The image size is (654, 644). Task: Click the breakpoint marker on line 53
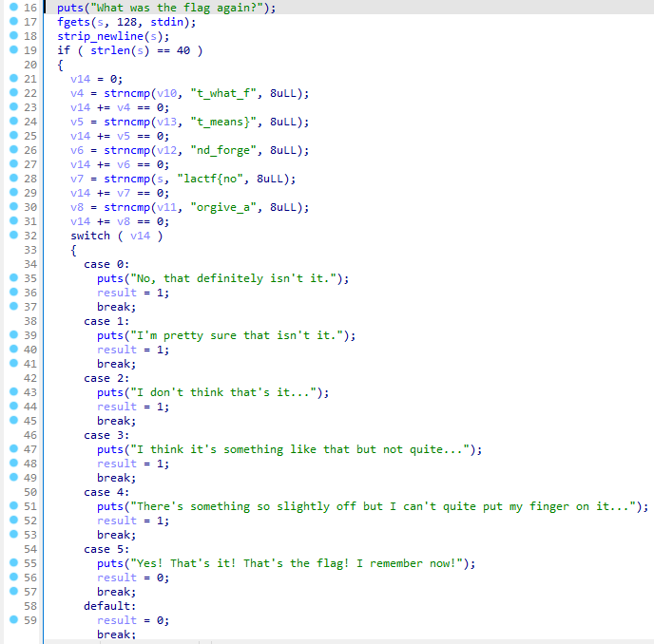click(13, 534)
